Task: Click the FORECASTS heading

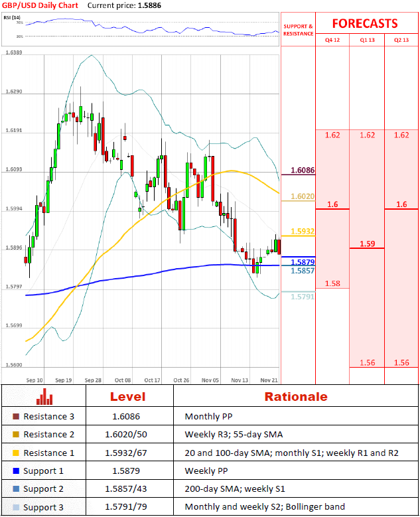Action: (x=365, y=23)
